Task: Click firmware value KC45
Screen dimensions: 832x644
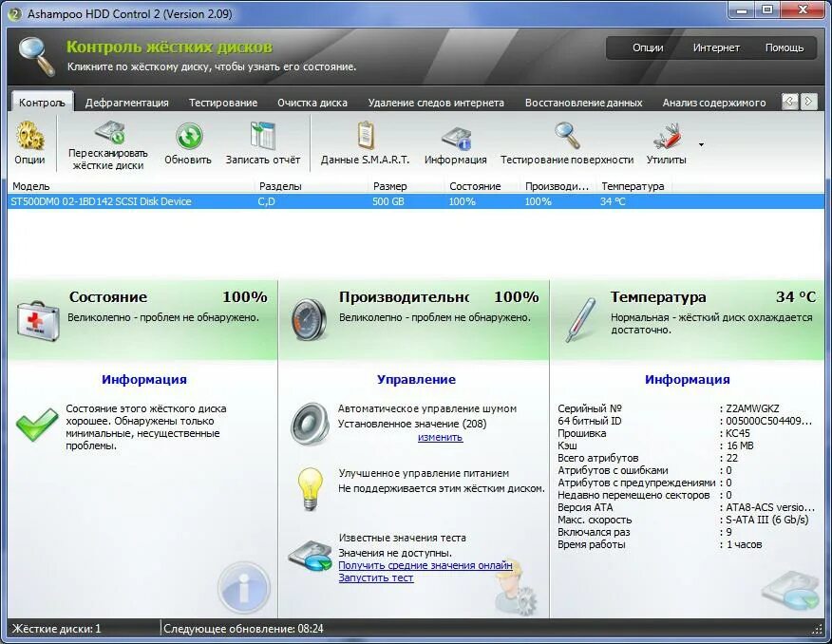Action: [738, 433]
